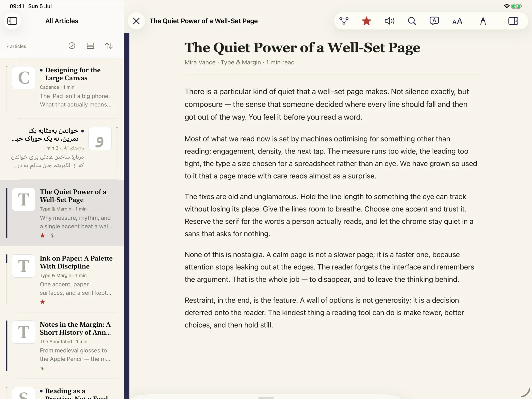Click the toolbar article title text

click(x=203, y=21)
